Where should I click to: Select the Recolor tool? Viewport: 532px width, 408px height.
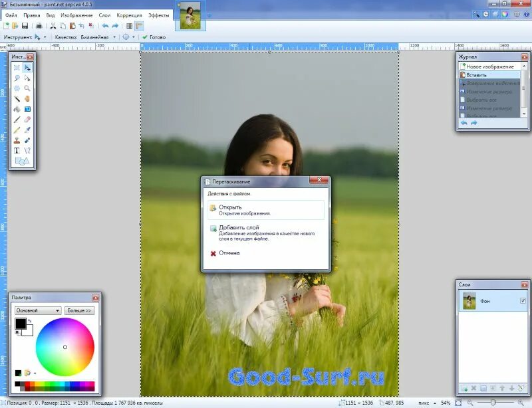pyautogui.click(x=27, y=140)
